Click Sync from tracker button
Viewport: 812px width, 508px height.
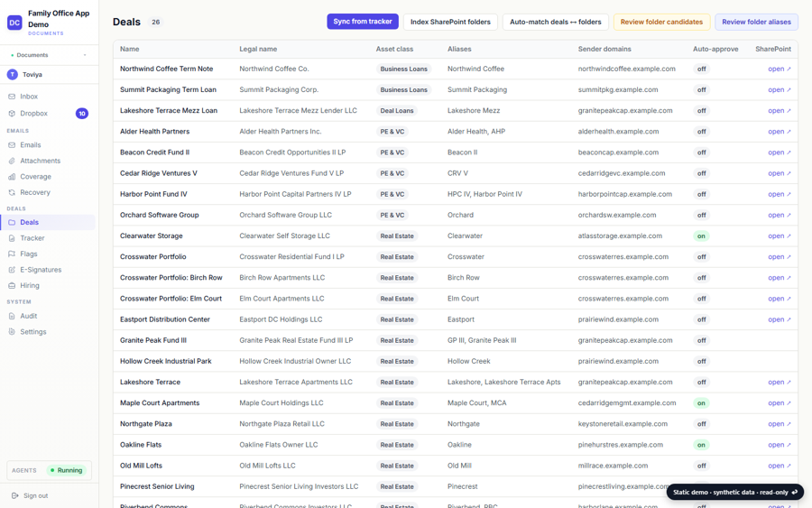(363, 22)
